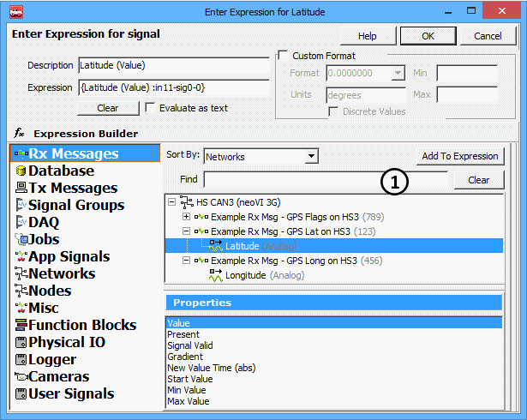
Task: Click the Database icon in the sidebar
Action: [x=21, y=171]
